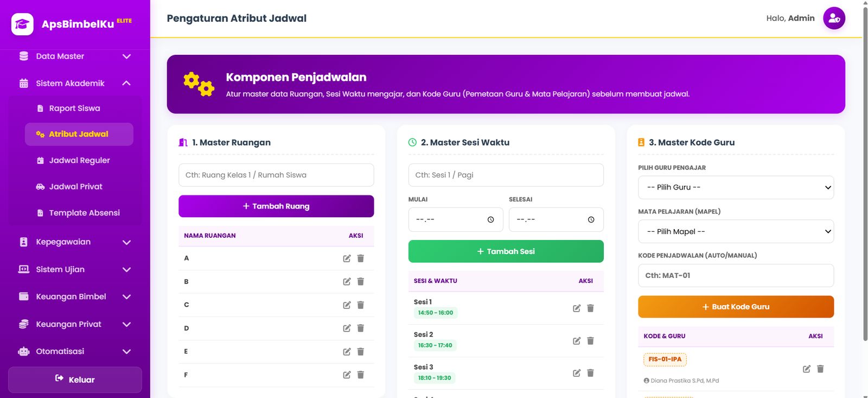Collapse the Sistem Akademik menu
This screenshot has width=868, height=398.
(75, 84)
